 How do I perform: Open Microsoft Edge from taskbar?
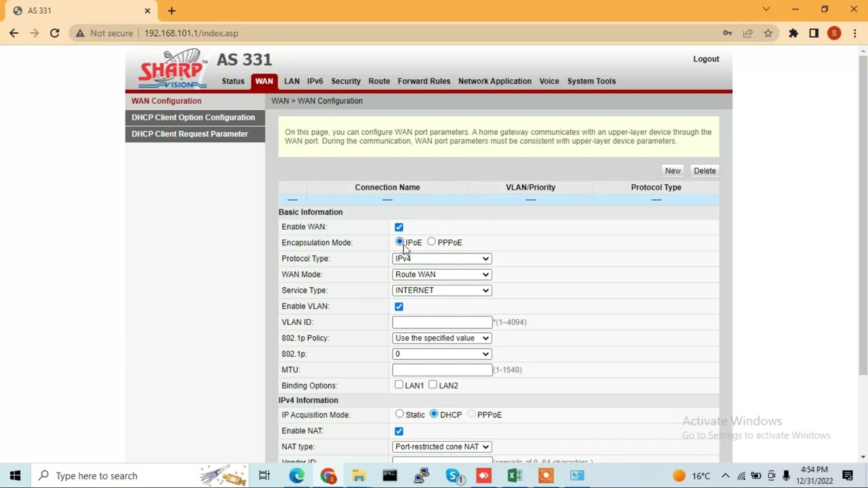pyautogui.click(x=296, y=475)
